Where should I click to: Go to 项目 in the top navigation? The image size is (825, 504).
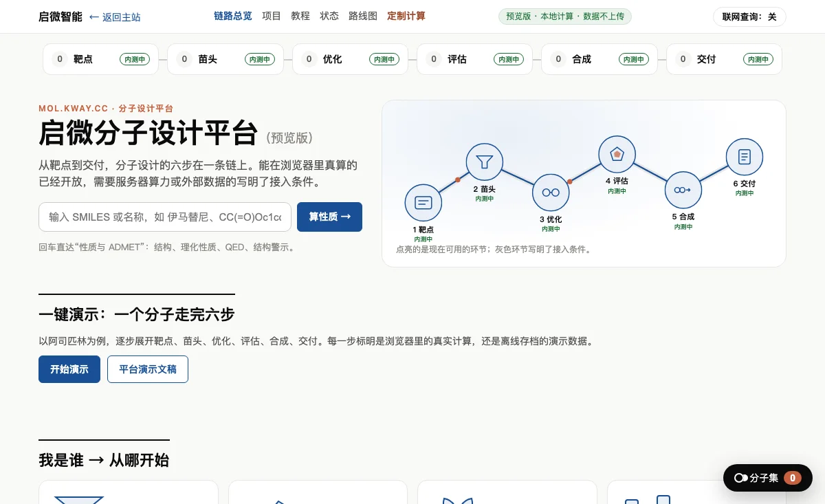(272, 16)
